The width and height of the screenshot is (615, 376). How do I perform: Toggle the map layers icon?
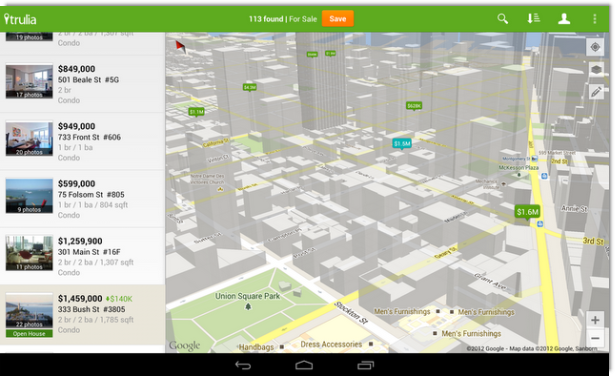point(596,70)
